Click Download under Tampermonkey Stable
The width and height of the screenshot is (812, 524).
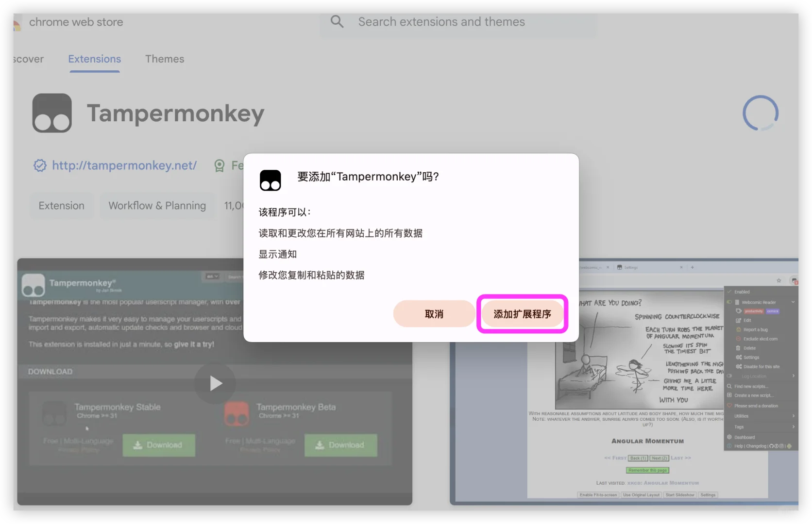pos(159,445)
